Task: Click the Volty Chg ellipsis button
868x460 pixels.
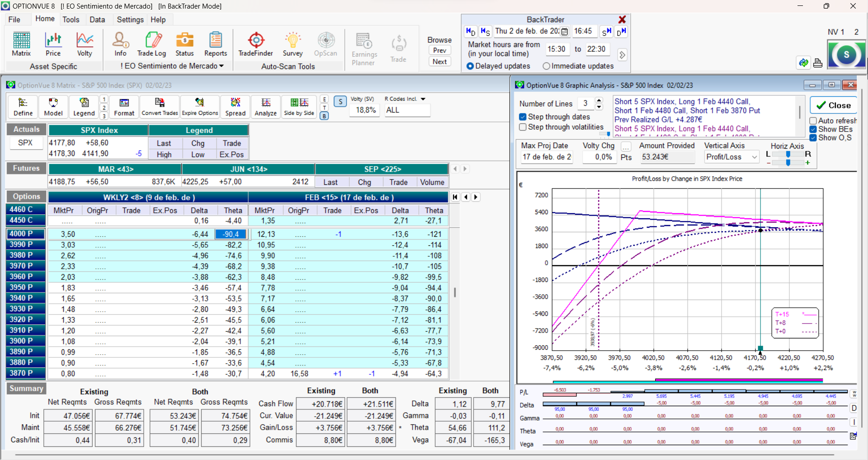Action: (626, 146)
